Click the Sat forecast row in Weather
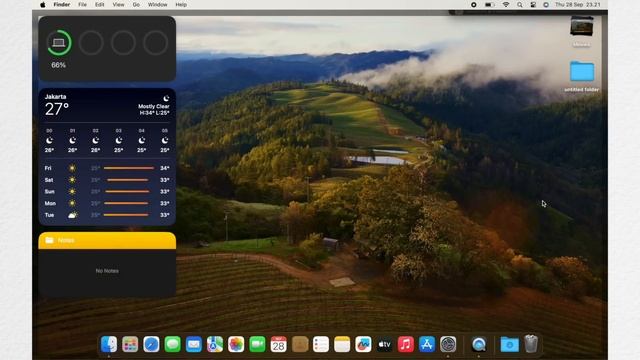The width and height of the screenshot is (640, 360). coord(107,180)
